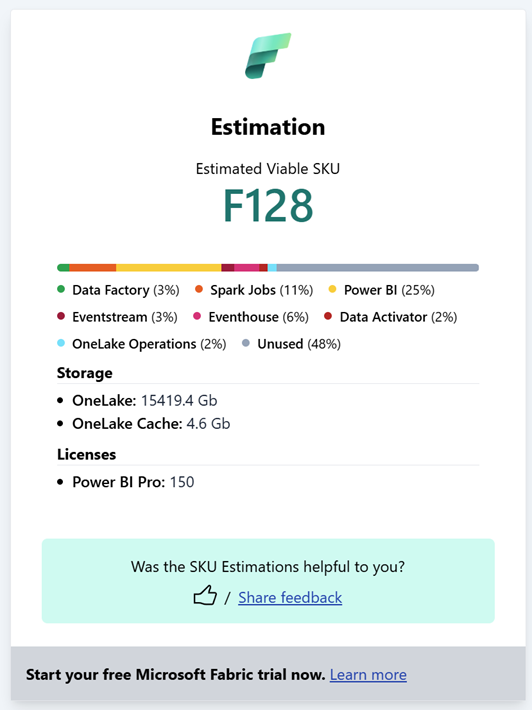Open the Share feedback link
532x710 pixels.
tap(290, 597)
